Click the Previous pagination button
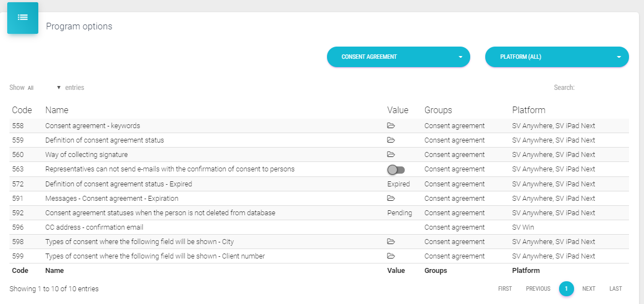The width and height of the screenshot is (644, 304). [538, 288]
